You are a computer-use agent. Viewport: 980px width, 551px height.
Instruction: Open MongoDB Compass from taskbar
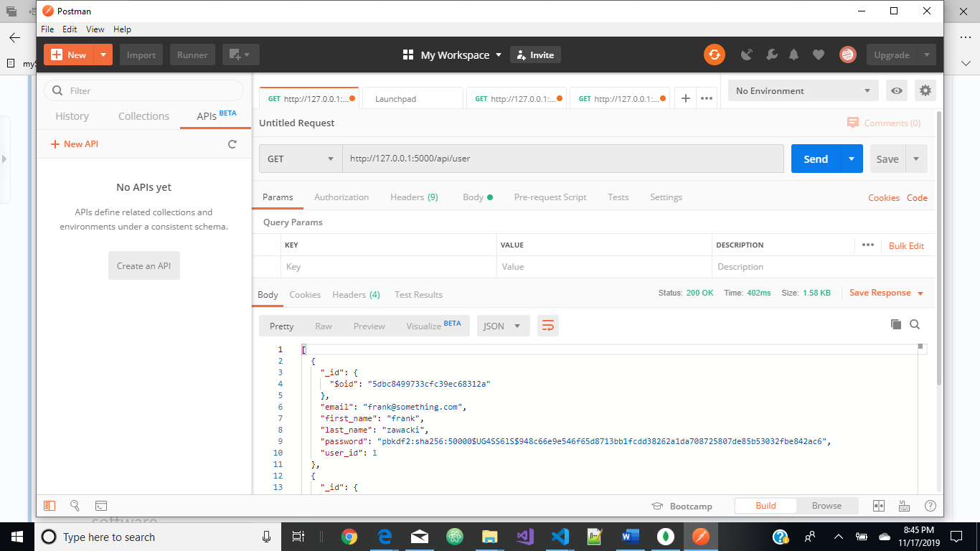point(666,536)
